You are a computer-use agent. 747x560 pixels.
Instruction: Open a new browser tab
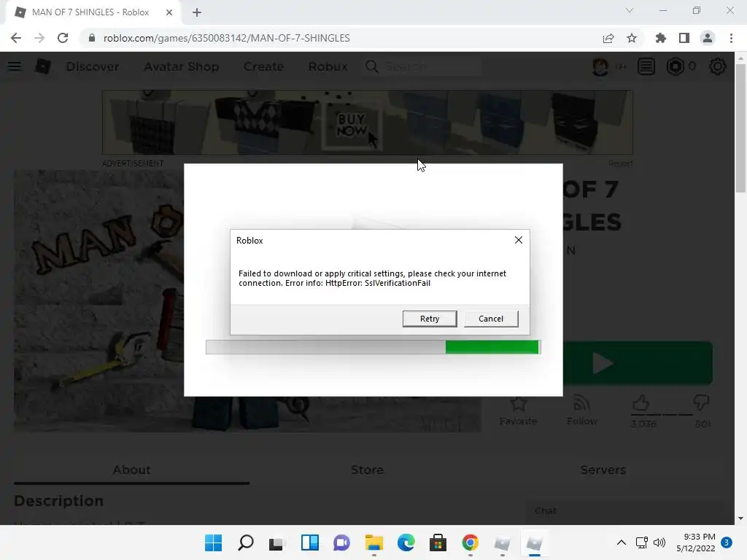(x=197, y=12)
